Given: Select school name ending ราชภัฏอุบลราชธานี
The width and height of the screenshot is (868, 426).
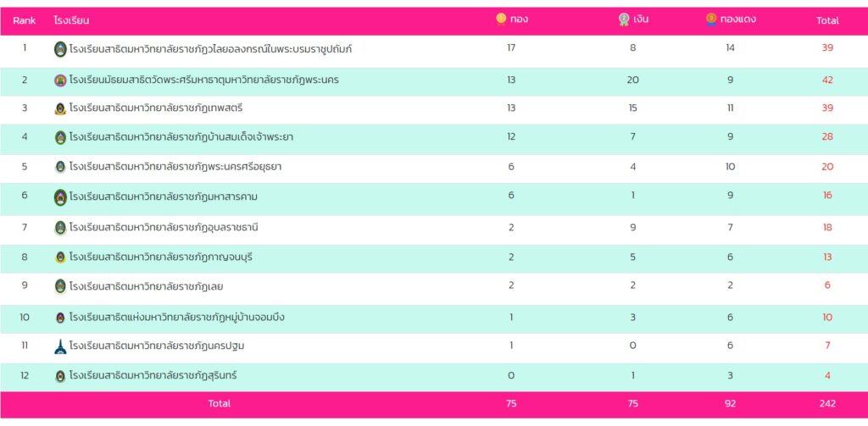Looking at the screenshot, I should tap(164, 227).
